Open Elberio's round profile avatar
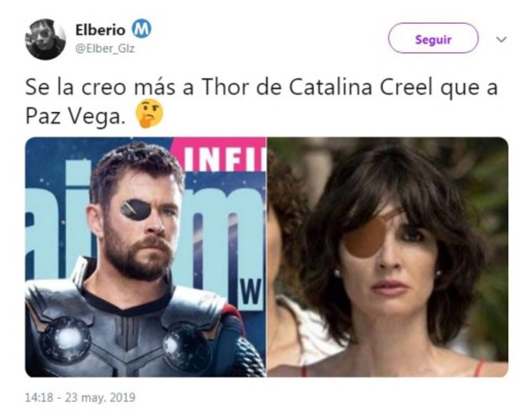The image size is (532, 411). (45, 39)
